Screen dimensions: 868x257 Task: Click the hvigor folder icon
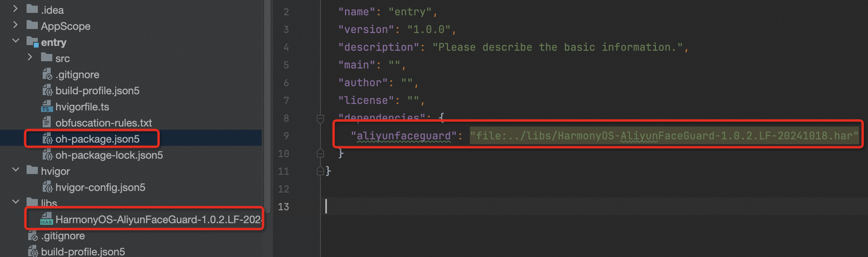32,170
